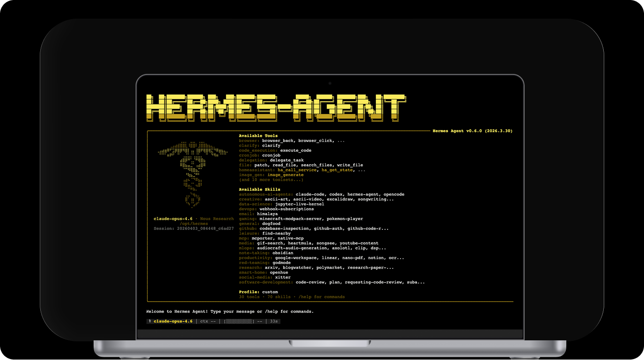Click the 'youtube-content' media skill

point(359,243)
